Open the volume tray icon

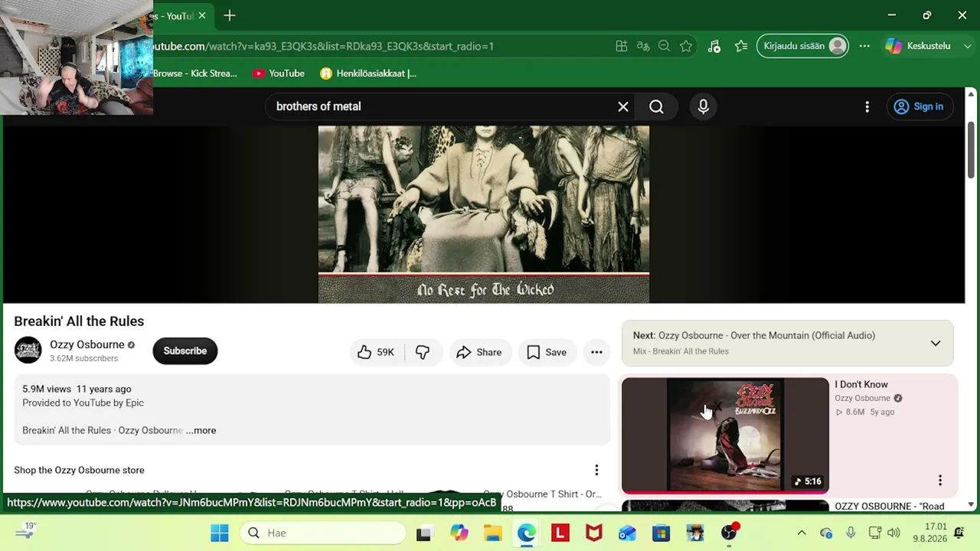[x=893, y=533]
